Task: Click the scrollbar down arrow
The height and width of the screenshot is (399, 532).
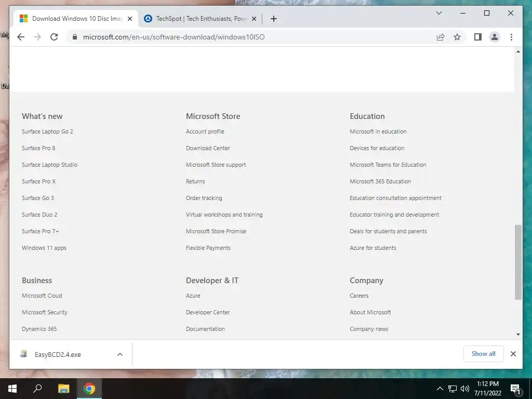Action: 518,335
